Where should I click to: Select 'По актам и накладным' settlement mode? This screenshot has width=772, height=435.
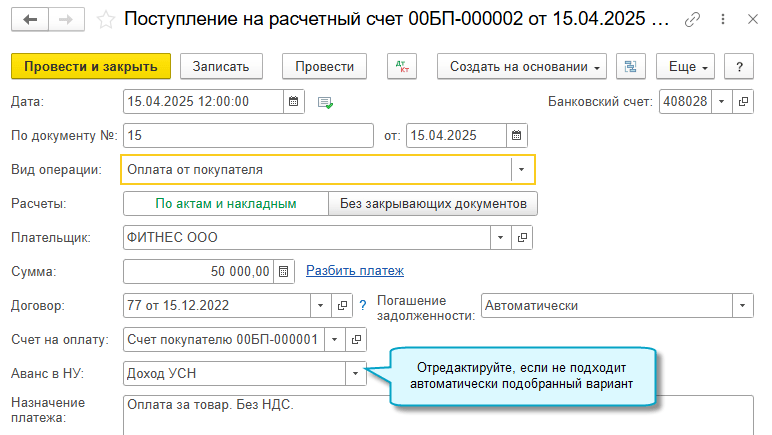226,204
